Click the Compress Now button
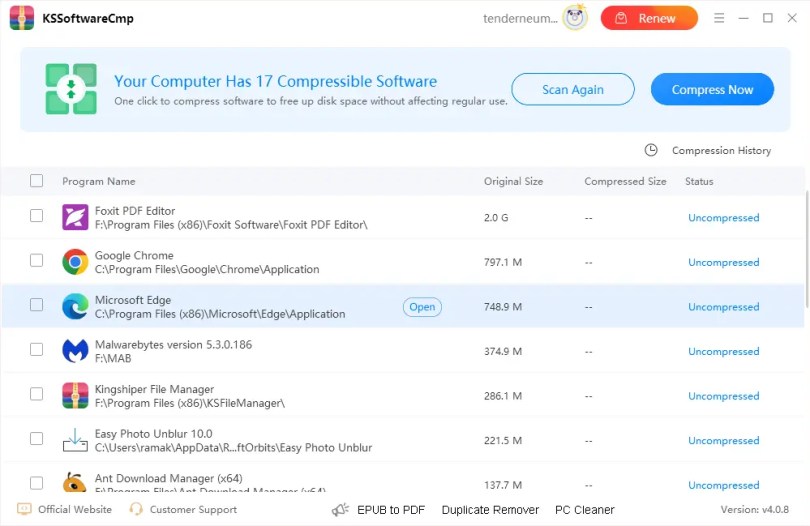Screen dimensions: 810x526 712,89
